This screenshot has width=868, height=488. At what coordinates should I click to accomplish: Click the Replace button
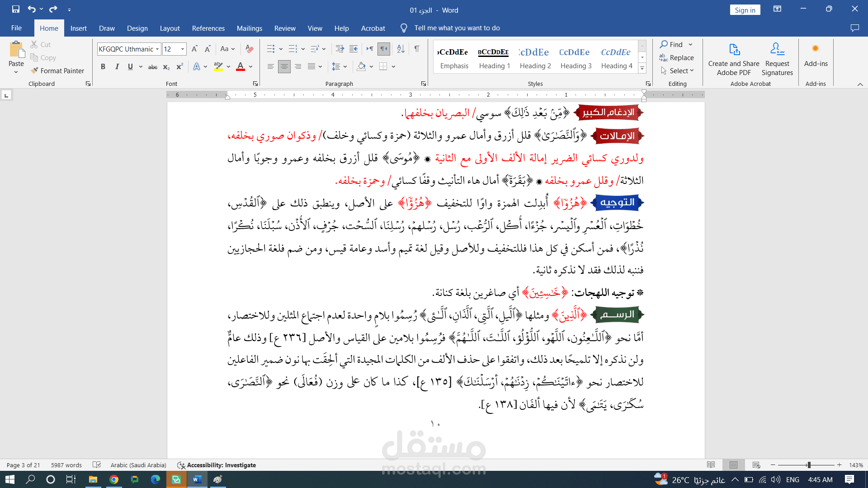[677, 58]
